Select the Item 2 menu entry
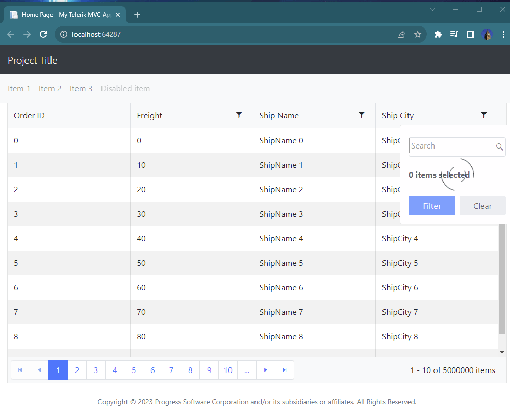 pyautogui.click(x=49, y=88)
